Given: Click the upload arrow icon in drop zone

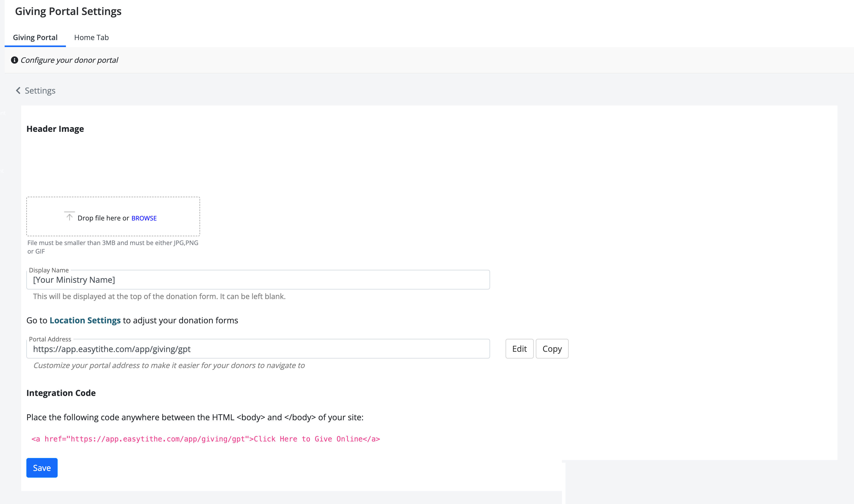Looking at the screenshot, I should point(69,216).
